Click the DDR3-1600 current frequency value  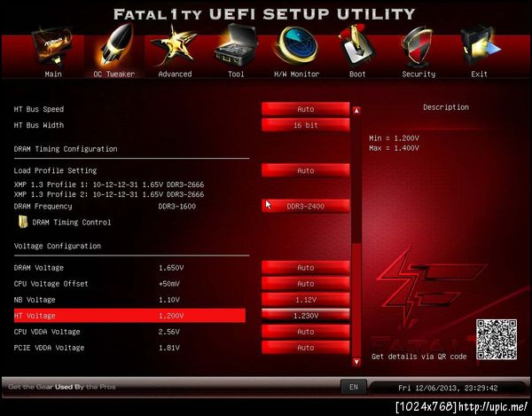click(176, 207)
